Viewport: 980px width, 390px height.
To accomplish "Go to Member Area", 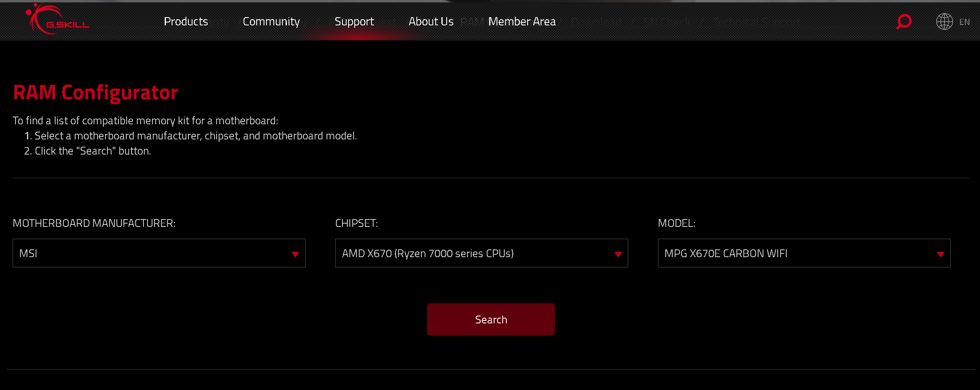I will pyautogui.click(x=522, y=21).
